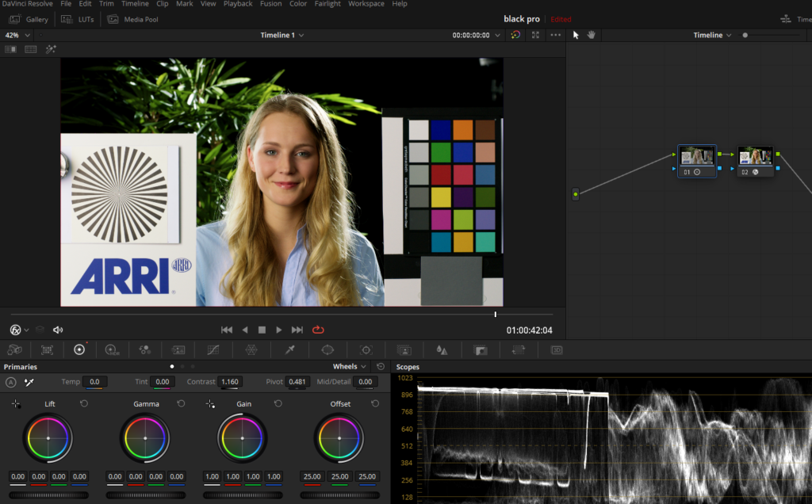This screenshot has height=504, width=812.
Task: Toggle Auto Balance (A) button
Action: click(x=11, y=382)
